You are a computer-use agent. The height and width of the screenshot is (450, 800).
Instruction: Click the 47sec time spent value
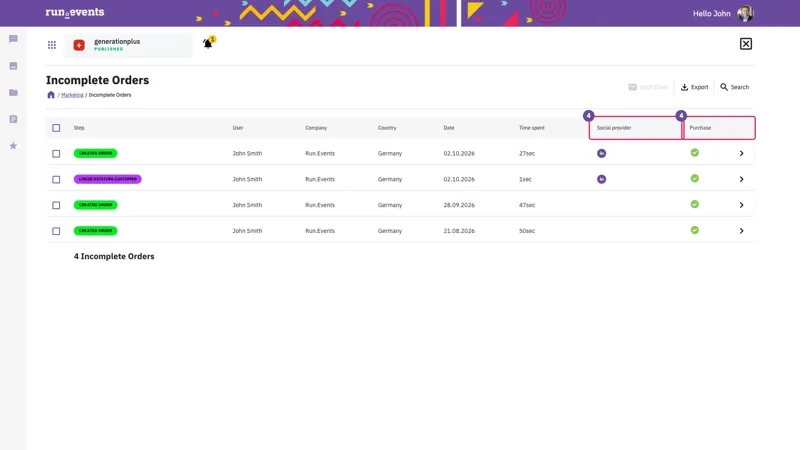click(x=527, y=205)
